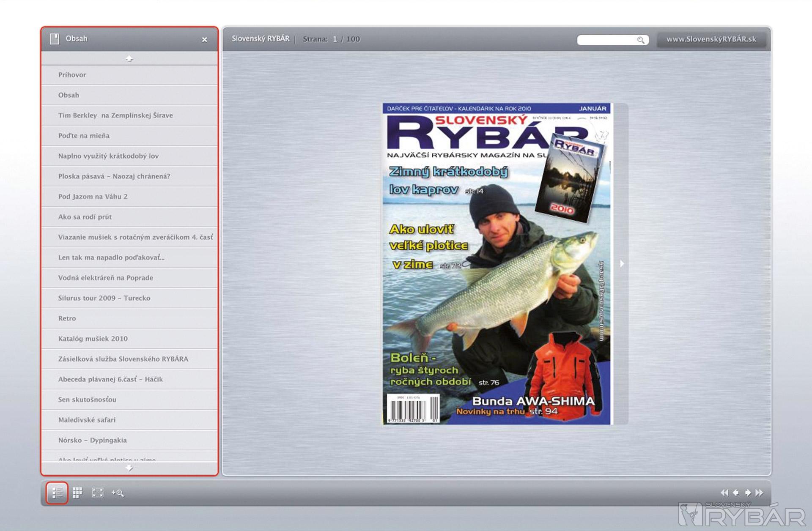Flip page using right edge arrow on cover
This screenshot has width=812, height=531.
622,263
